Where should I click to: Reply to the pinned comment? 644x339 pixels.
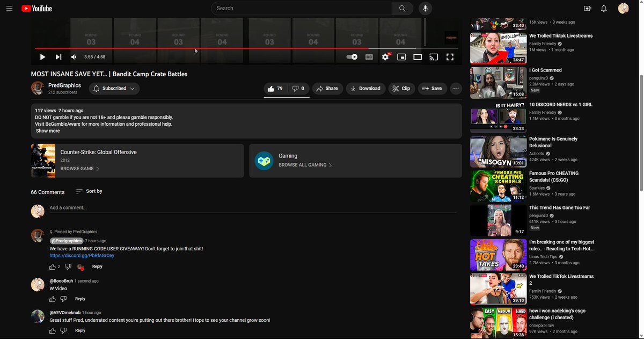click(97, 267)
